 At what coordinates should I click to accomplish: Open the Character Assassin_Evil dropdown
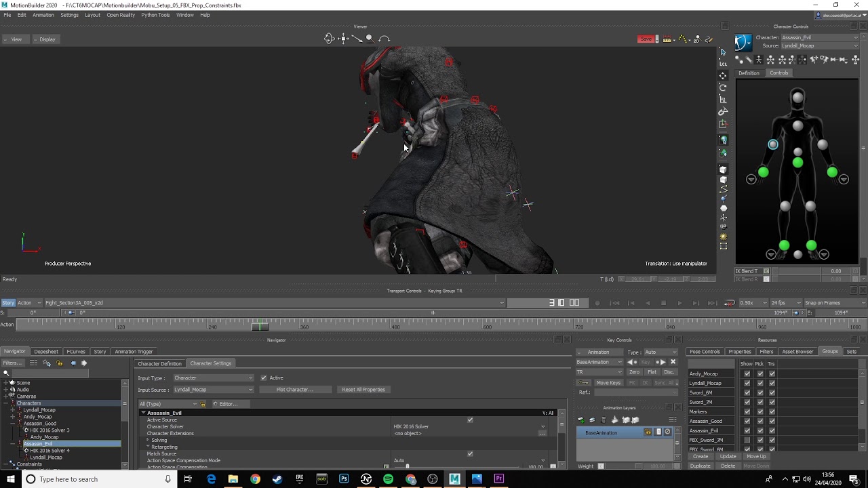[x=820, y=37]
